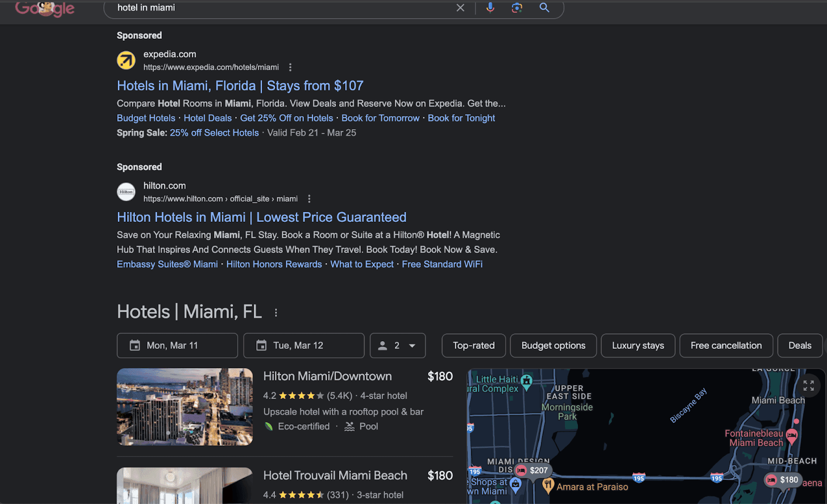Click the guests person icon

tap(382, 345)
